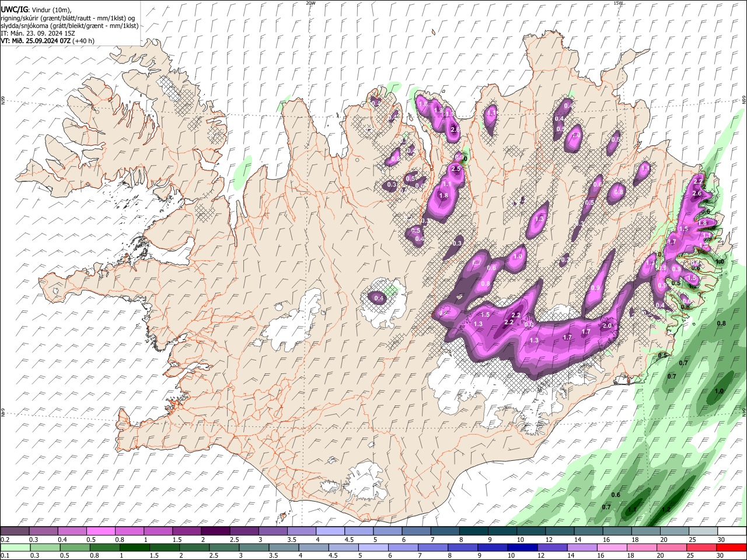Pick the magenta 1.5 snow scale swatch
The width and height of the screenshot is (747, 560).
click(x=187, y=531)
